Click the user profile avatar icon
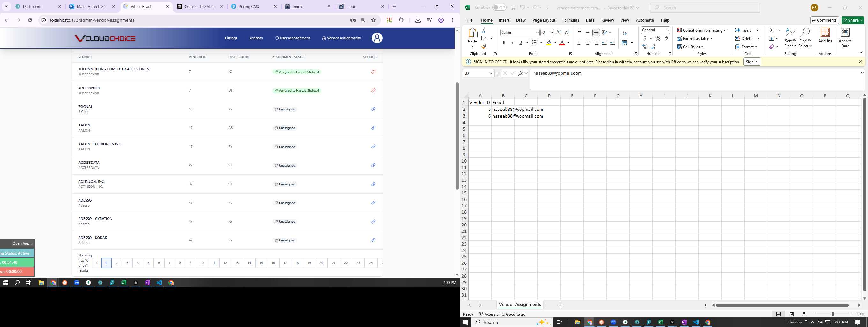Viewport: 868px width, 327px height. pos(377,38)
